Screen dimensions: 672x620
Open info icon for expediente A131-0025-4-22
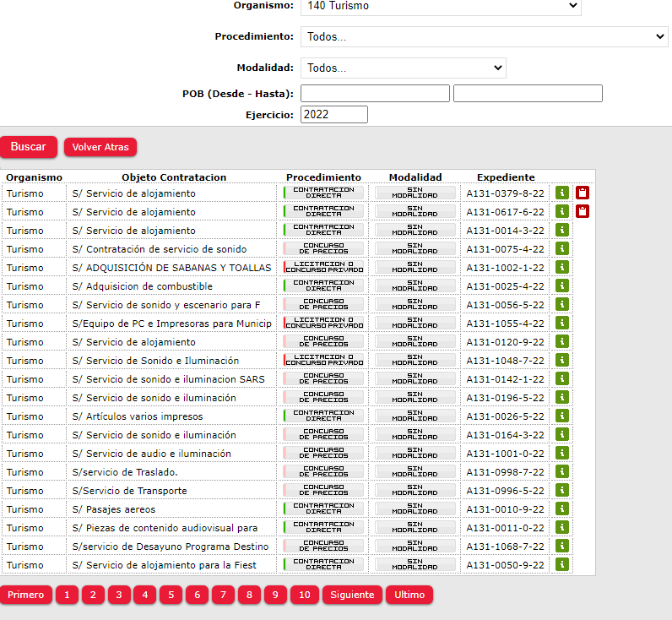point(562,286)
